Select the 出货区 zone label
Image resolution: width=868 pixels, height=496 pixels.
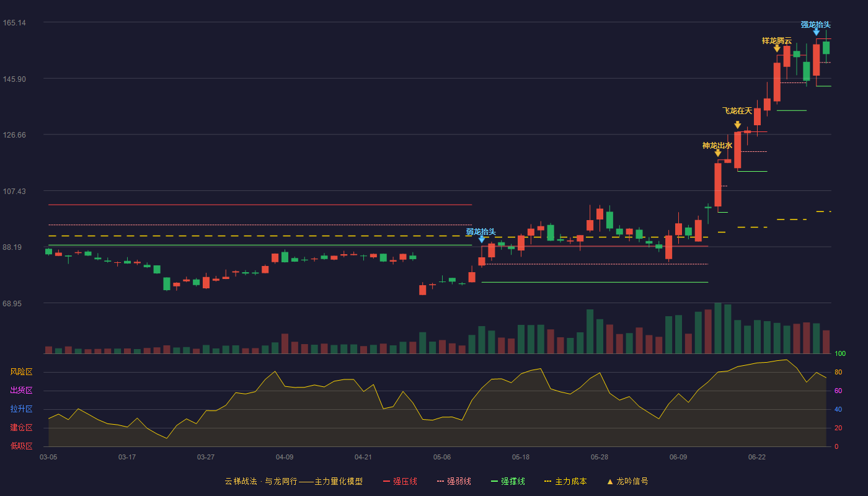22,391
